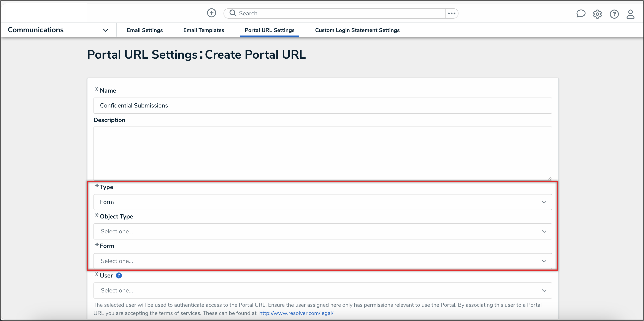Open the User select dropdown
Image resolution: width=644 pixels, height=321 pixels.
322,291
